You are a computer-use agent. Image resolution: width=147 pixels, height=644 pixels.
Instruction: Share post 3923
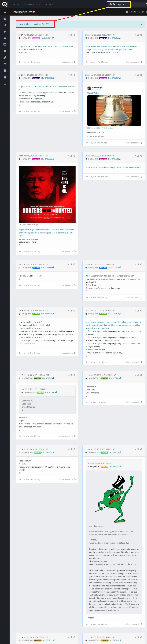(x=69, y=156)
